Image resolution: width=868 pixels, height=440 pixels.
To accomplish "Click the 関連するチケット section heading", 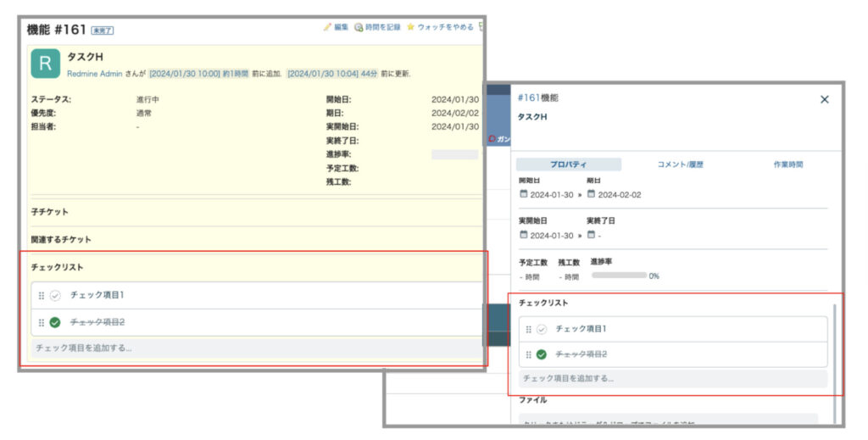I will point(61,240).
